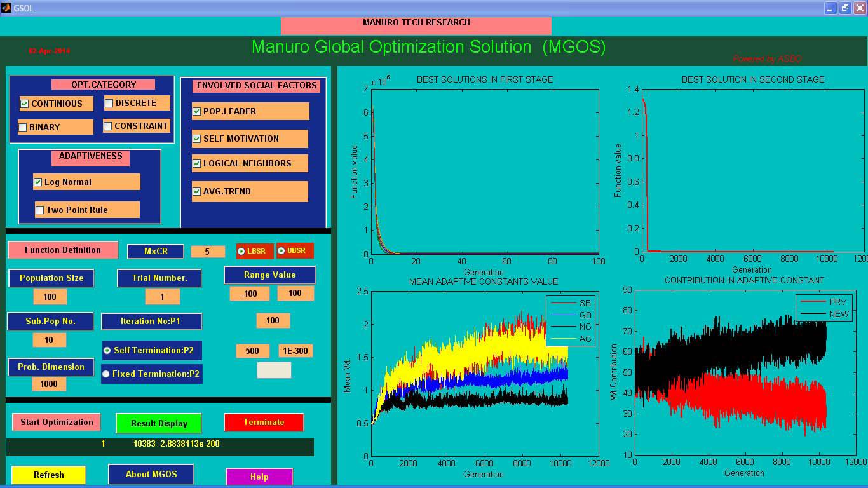Enable the DISCRETE checkbox
This screenshot has width=868, height=488.
click(x=109, y=103)
